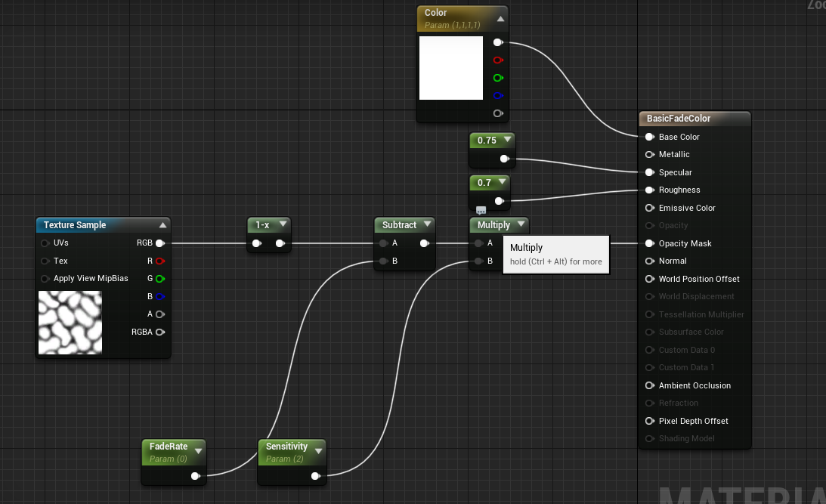Click the Emissive Color input pin

[649, 208]
